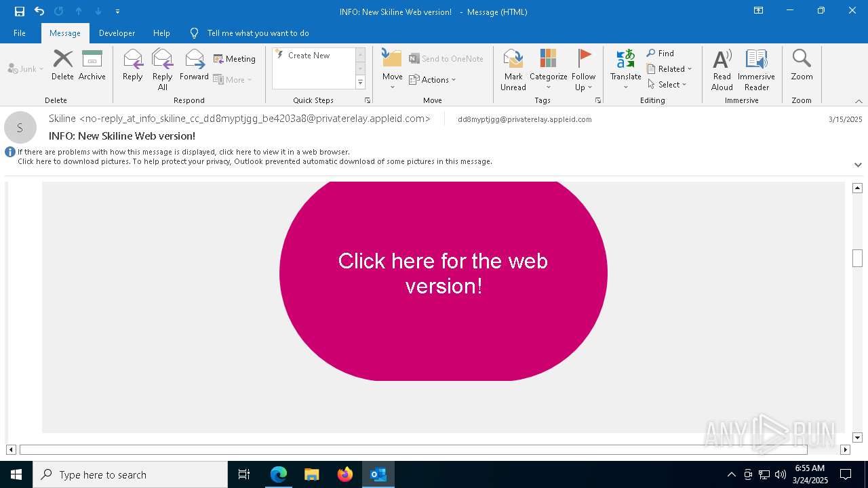Archive this message
This screenshot has width=868, height=488.
[x=92, y=65]
